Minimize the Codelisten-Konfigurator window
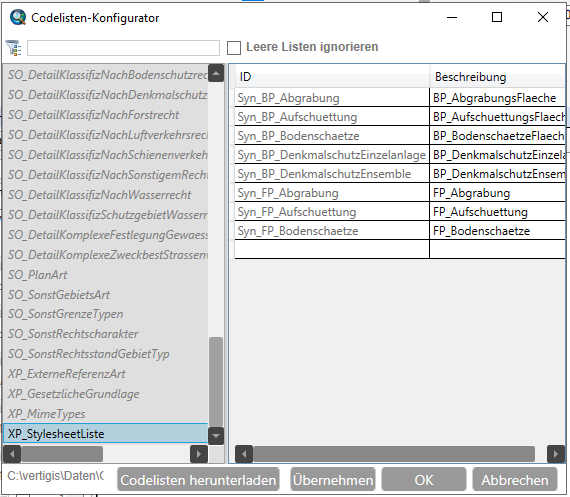This screenshot has height=497, width=570. pyautogui.click(x=452, y=17)
